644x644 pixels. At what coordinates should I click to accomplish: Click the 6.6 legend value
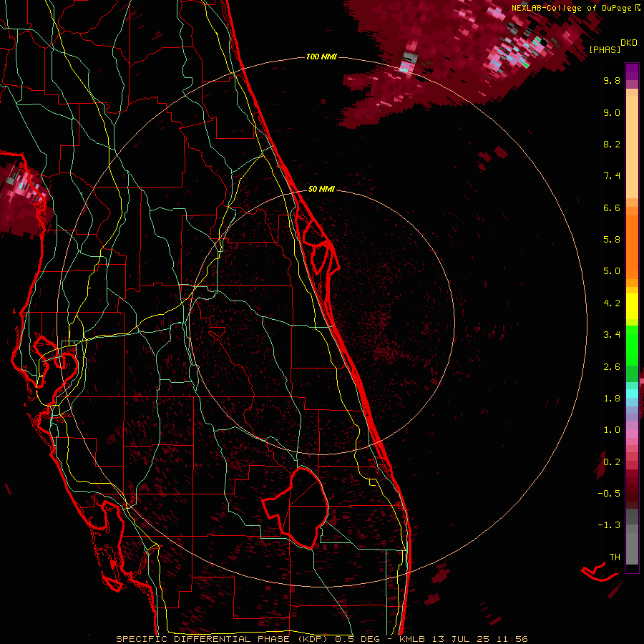point(612,208)
